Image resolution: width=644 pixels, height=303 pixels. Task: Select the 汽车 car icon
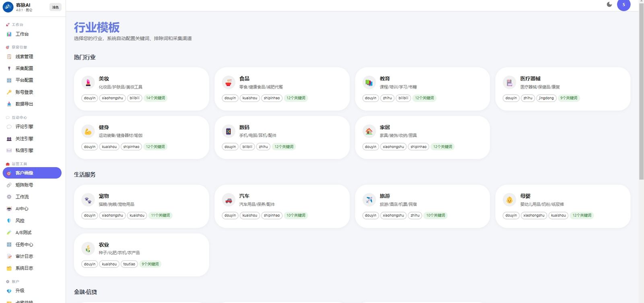click(x=229, y=199)
